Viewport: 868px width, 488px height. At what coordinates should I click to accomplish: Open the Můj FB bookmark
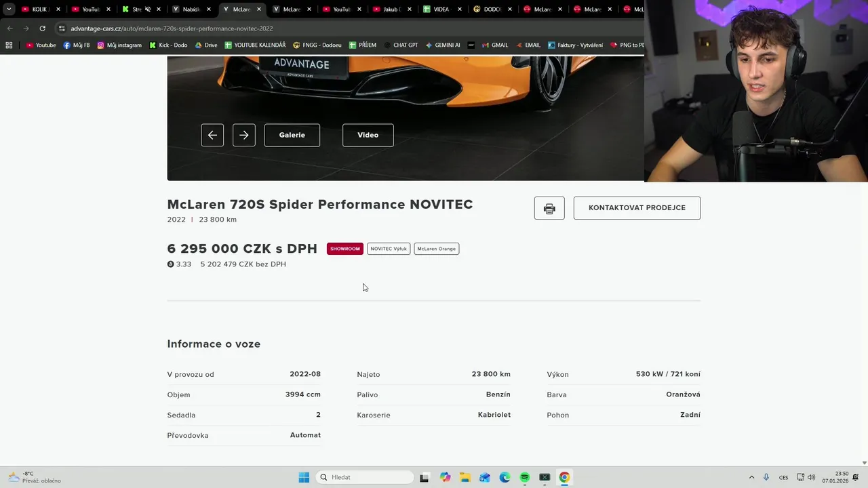pos(77,45)
